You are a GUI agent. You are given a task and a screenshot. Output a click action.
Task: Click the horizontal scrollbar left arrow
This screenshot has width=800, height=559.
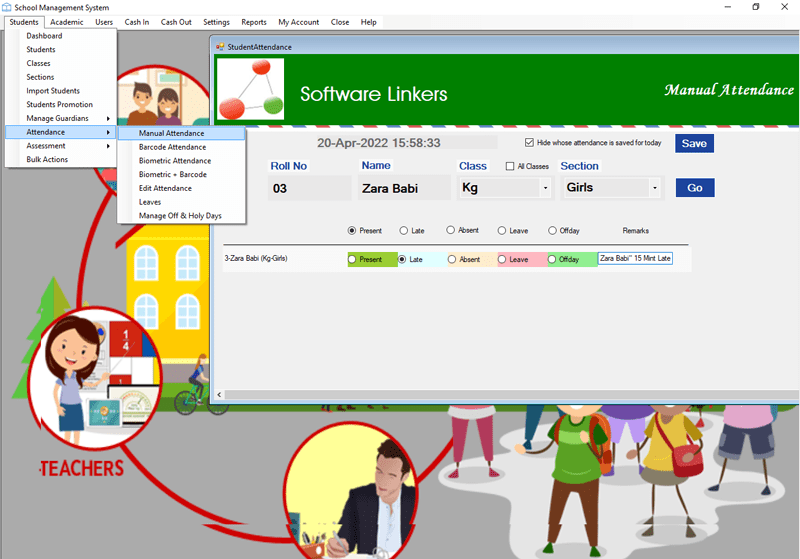[219, 394]
